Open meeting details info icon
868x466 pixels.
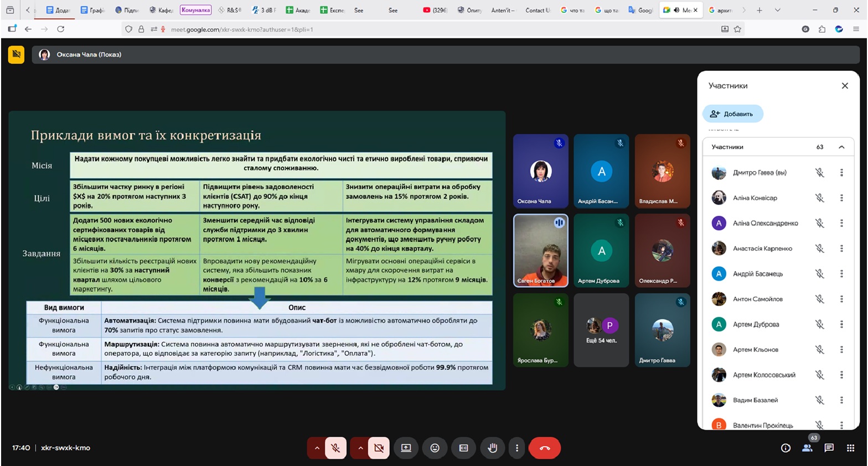(x=786, y=448)
